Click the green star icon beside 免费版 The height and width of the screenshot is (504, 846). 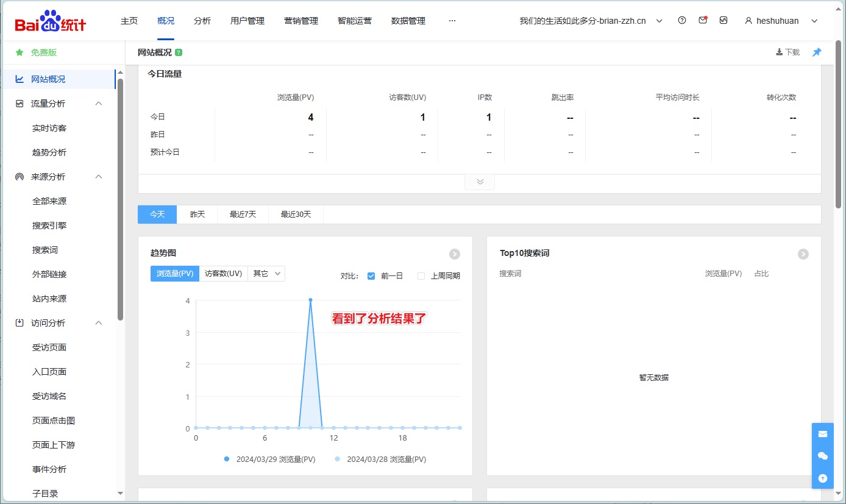click(x=20, y=52)
